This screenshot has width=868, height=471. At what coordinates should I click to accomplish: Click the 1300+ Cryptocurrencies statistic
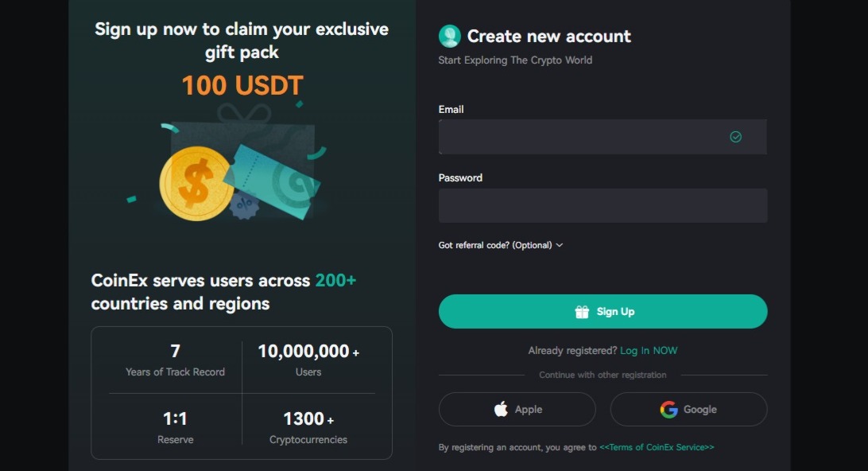click(308, 427)
